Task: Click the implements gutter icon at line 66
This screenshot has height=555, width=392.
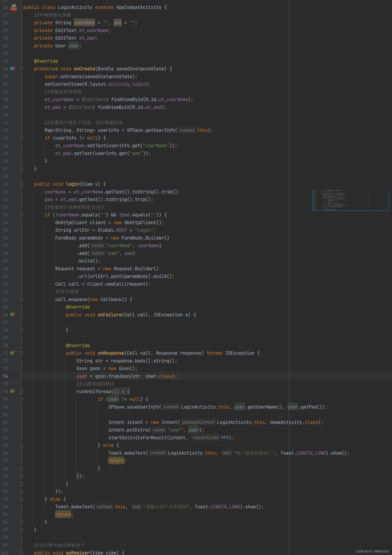Action: (x=13, y=314)
